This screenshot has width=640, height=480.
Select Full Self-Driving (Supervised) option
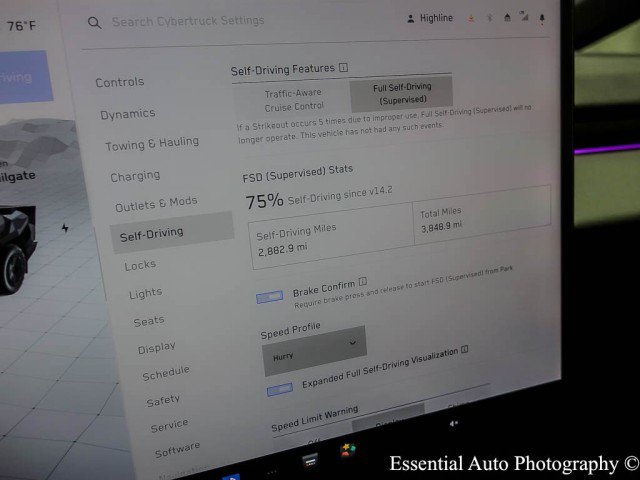(402, 93)
